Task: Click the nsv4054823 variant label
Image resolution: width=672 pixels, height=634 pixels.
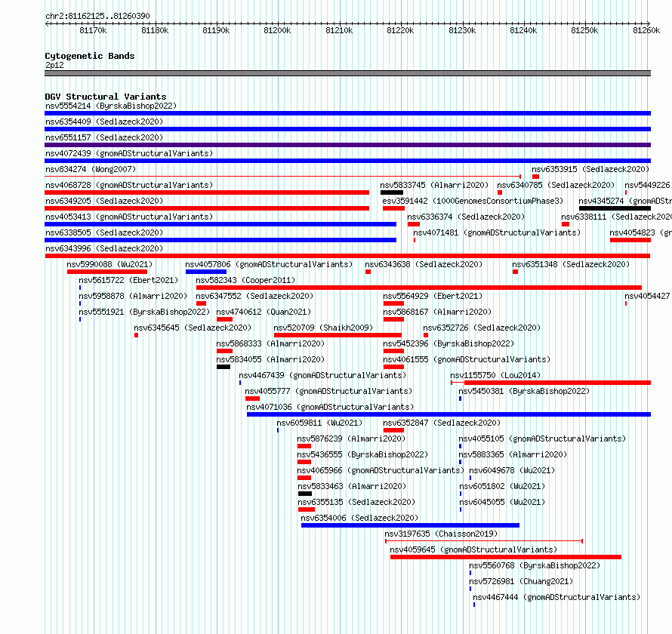Action: pos(641,232)
